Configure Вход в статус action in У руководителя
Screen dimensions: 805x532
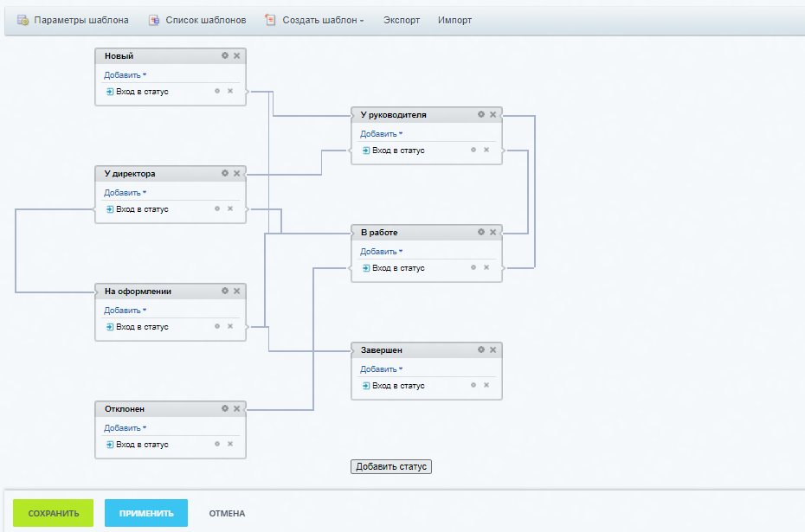(473, 150)
